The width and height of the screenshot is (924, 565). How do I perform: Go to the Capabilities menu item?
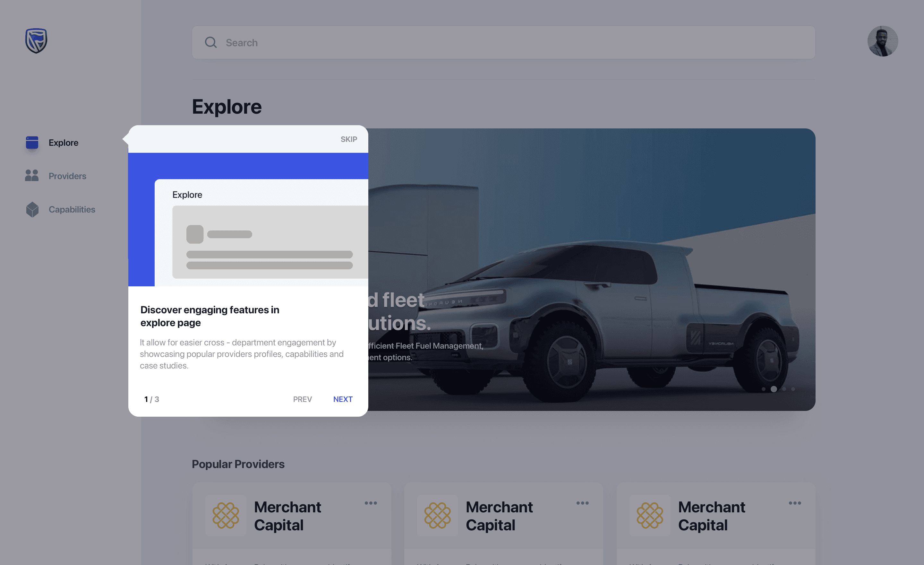tap(72, 209)
